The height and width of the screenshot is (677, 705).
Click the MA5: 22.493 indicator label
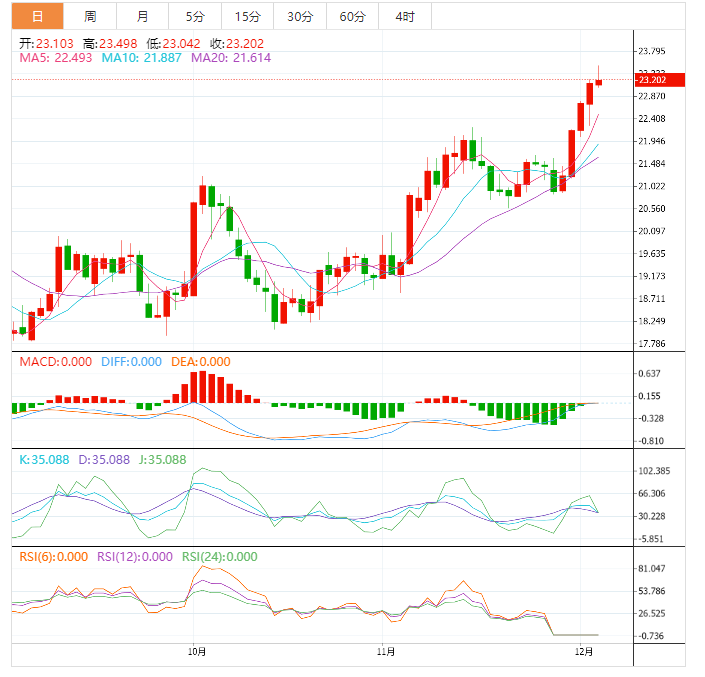56,58
